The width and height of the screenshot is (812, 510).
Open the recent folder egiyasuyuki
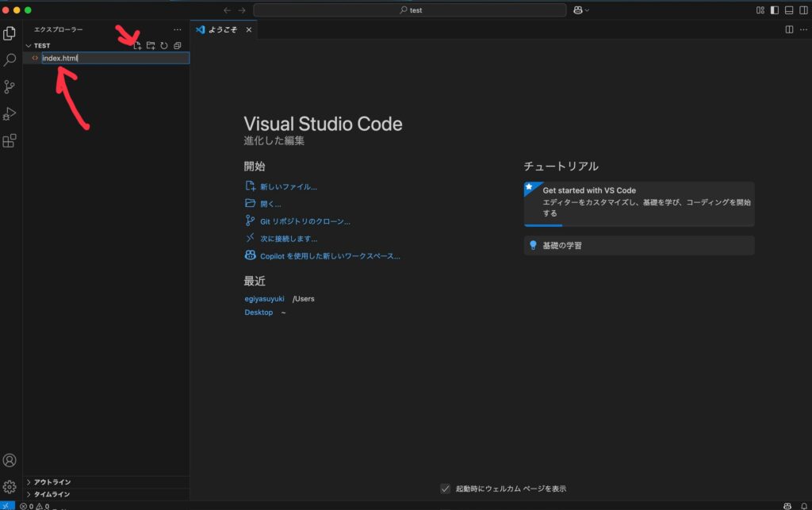[x=264, y=299]
